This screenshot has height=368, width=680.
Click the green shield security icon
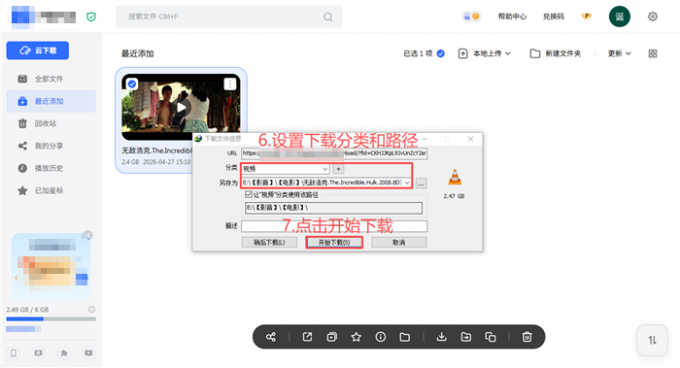coord(91,17)
